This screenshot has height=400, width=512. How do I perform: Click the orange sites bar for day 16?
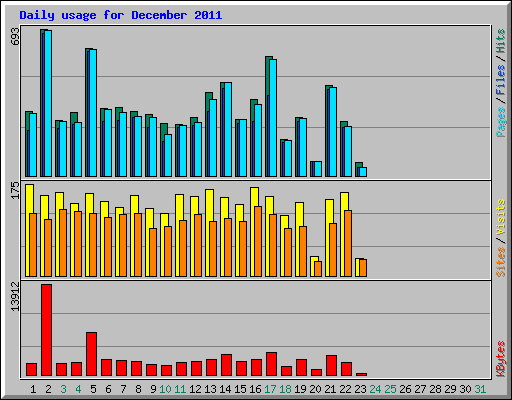click(258, 241)
